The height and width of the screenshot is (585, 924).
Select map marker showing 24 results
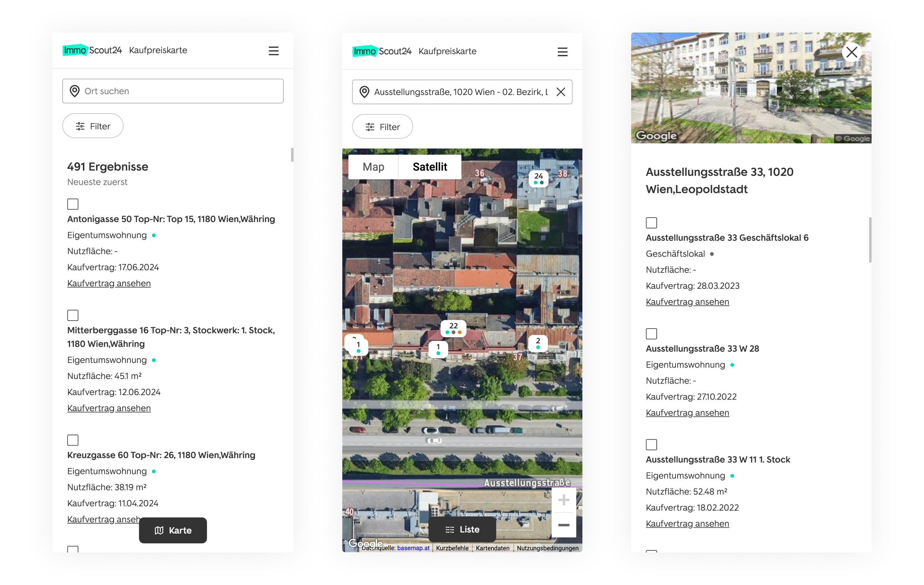click(x=539, y=178)
